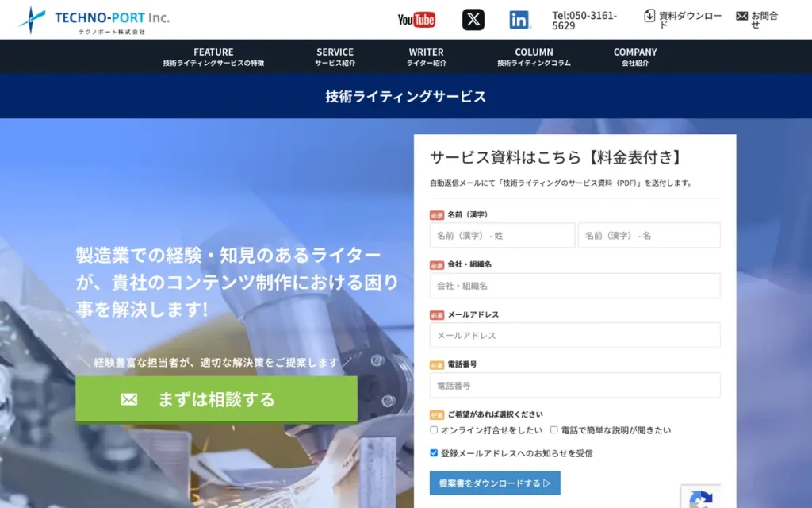Click the reCAPTCHA badge icon
This screenshot has width=812, height=508.
[701, 498]
